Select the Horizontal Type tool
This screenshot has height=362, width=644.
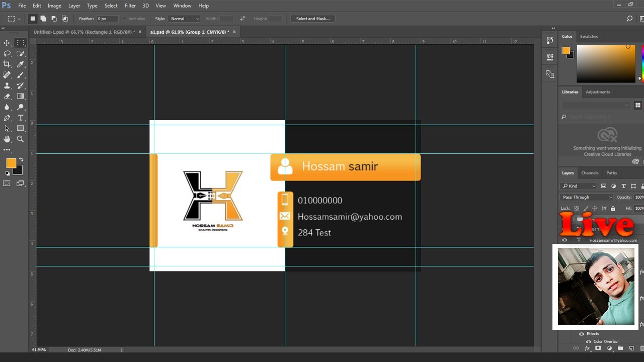tap(21, 118)
